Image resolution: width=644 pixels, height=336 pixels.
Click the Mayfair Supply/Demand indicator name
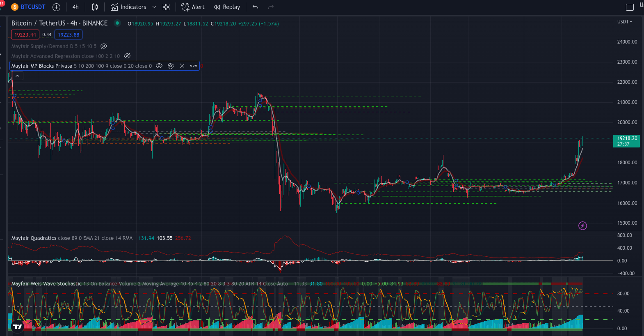54,46
